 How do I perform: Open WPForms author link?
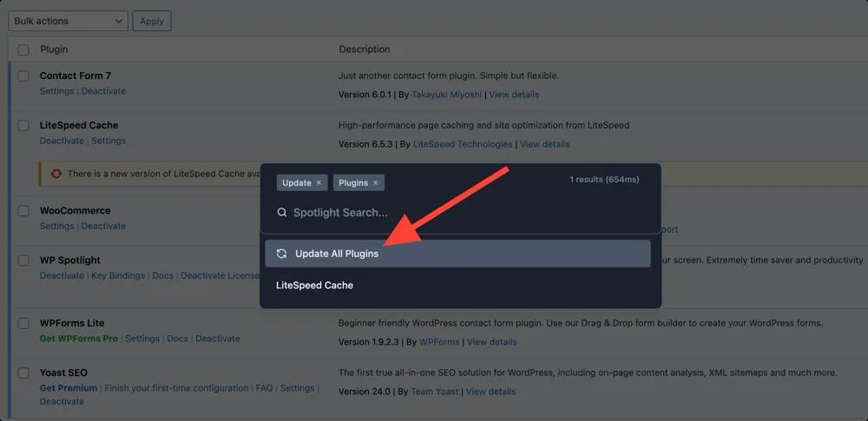439,342
